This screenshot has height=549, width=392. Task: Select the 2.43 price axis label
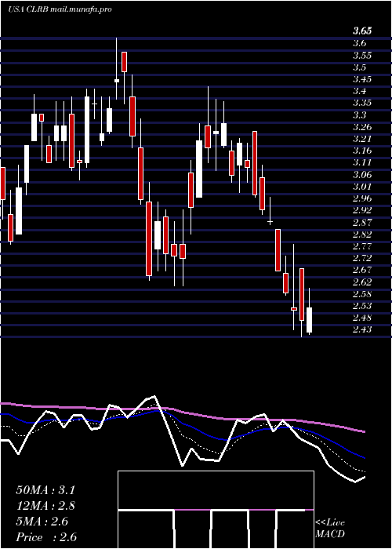click(x=362, y=329)
